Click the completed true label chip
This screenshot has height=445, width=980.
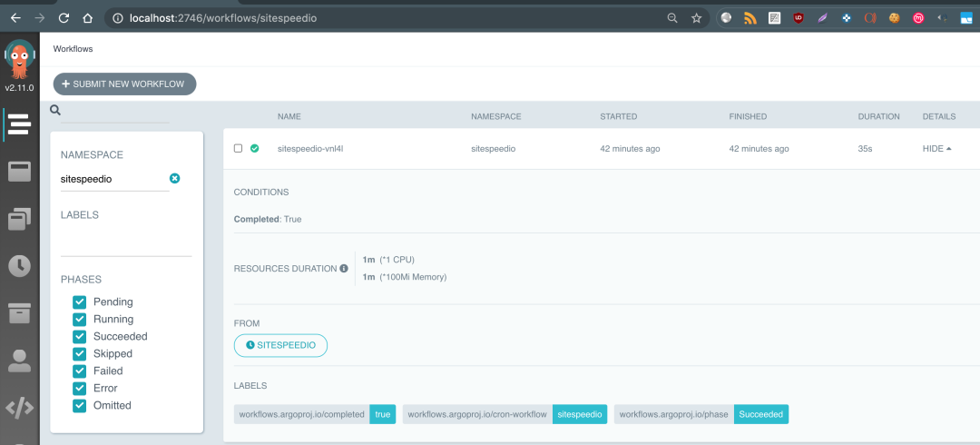pyautogui.click(x=314, y=414)
